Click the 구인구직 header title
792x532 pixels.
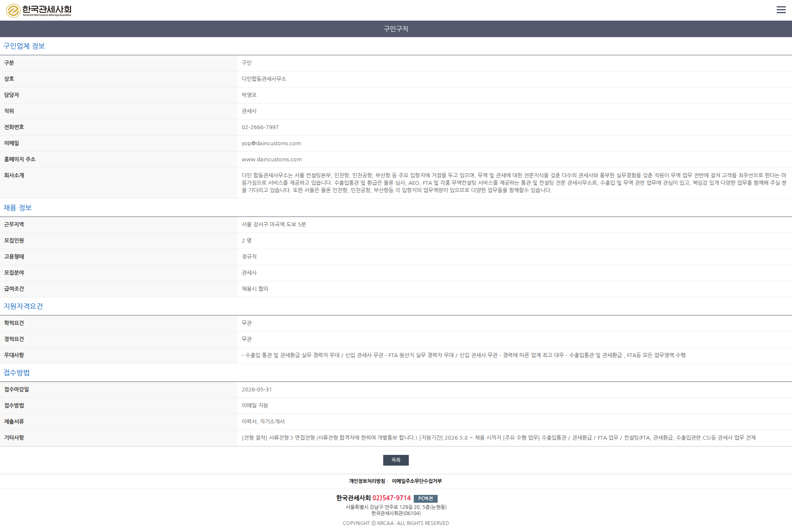point(396,29)
